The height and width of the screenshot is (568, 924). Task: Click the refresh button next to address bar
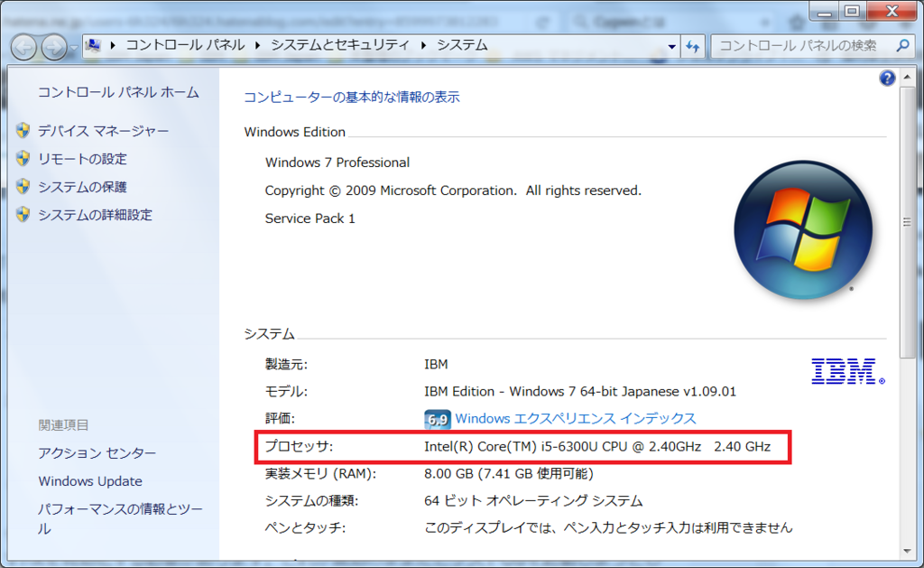[692, 46]
